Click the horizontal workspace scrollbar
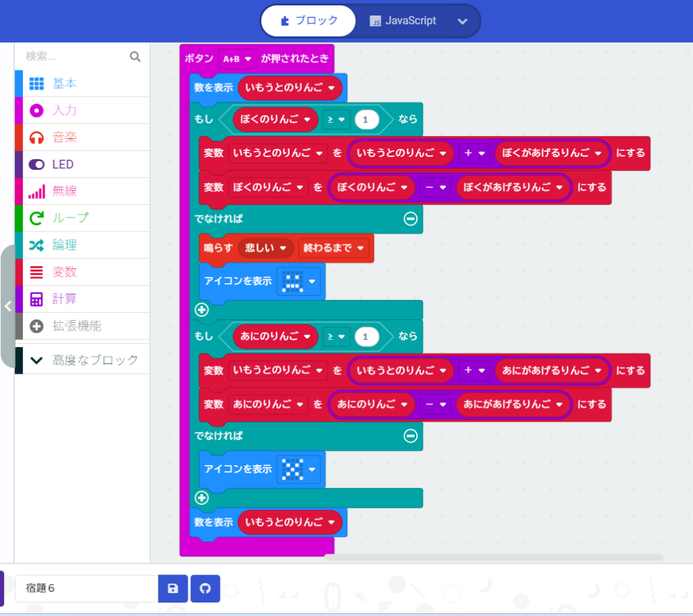Viewport: 693px width, 616px height. click(493, 557)
